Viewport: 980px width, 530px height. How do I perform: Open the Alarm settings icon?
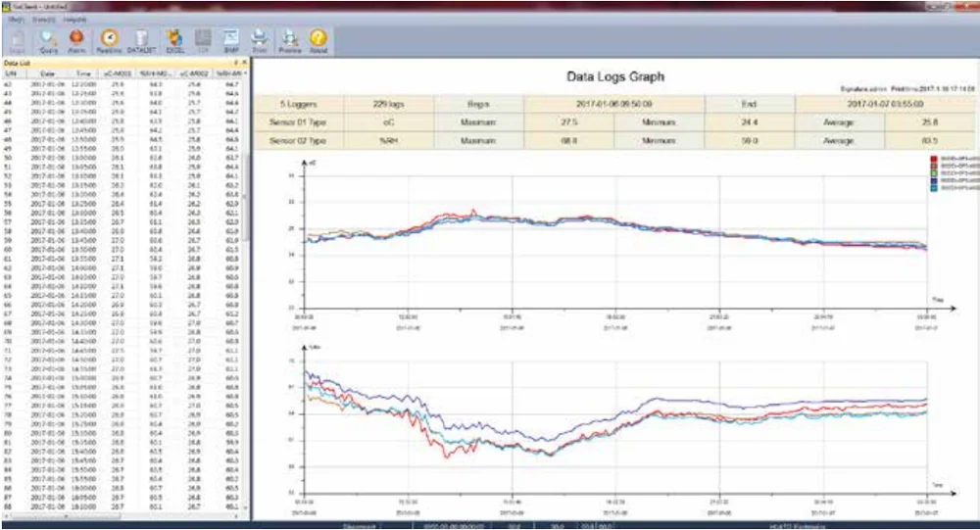[x=76, y=42]
